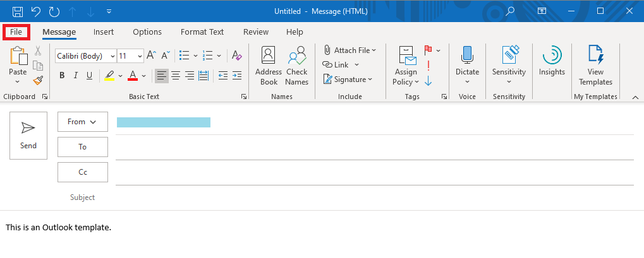Click the Copy icon
This screenshot has width=644, height=258.
coord(38,66)
